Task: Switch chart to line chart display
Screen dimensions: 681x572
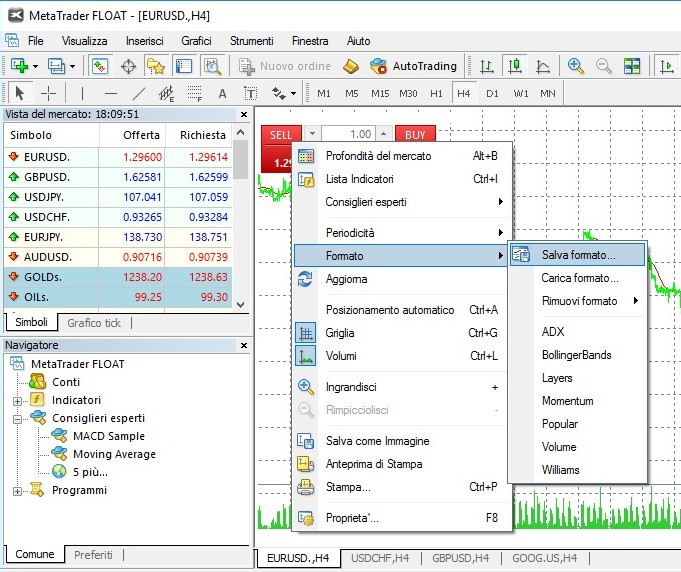Action: [x=542, y=66]
